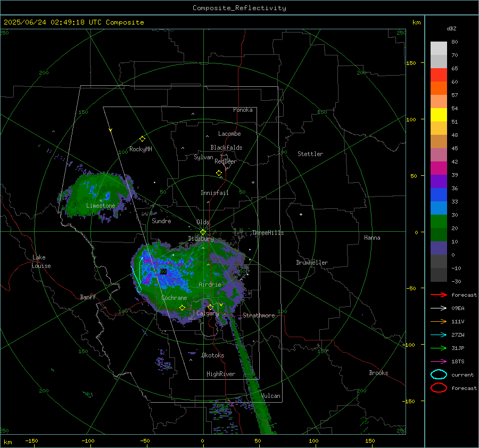Click the purple 39 dBZ color swatch
This screenshot has width=479, height=448.
pyautogui.click(x=439, y=181)
